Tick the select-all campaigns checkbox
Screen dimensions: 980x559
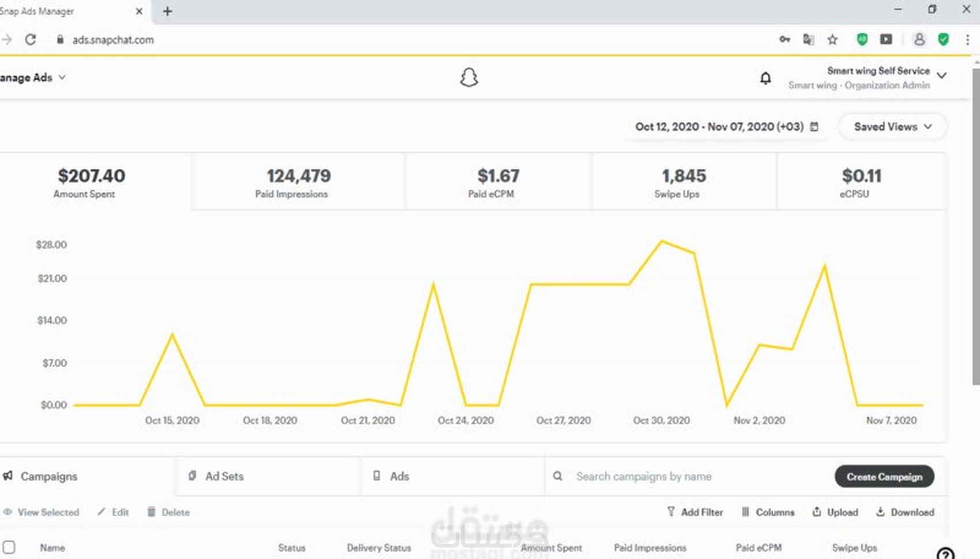[9, 547]
